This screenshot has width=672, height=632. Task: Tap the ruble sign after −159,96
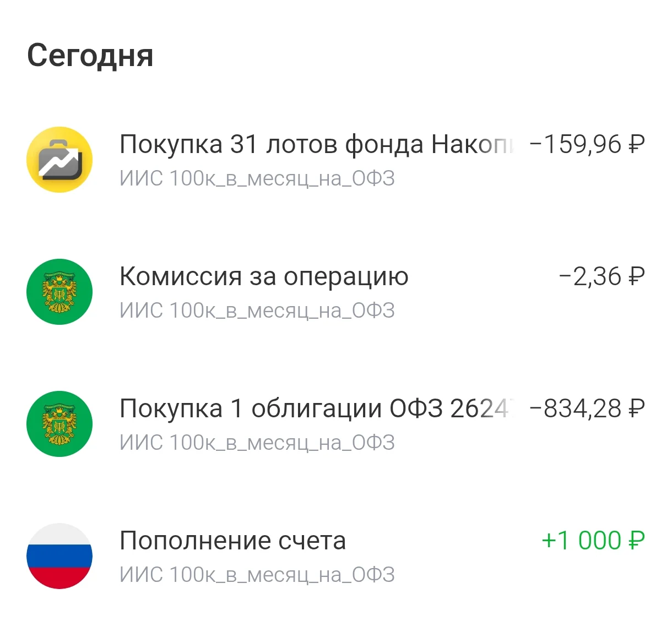(636, 144)
